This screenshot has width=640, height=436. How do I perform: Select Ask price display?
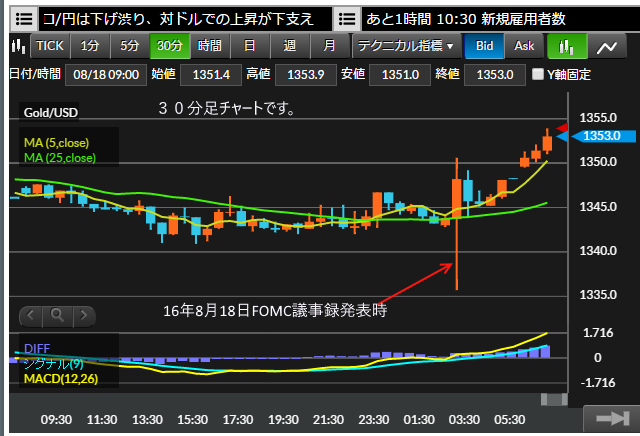click(524, 46)
